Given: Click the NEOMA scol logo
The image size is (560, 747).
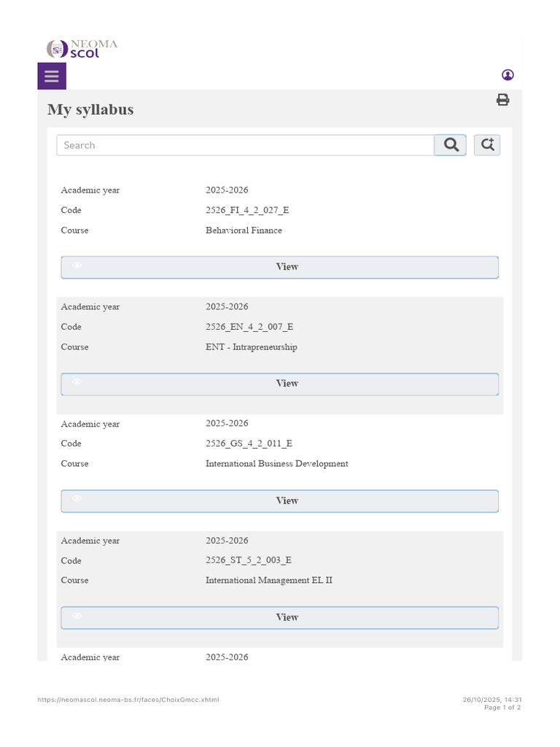Looking at the screenshot, I should pos(82,49).
